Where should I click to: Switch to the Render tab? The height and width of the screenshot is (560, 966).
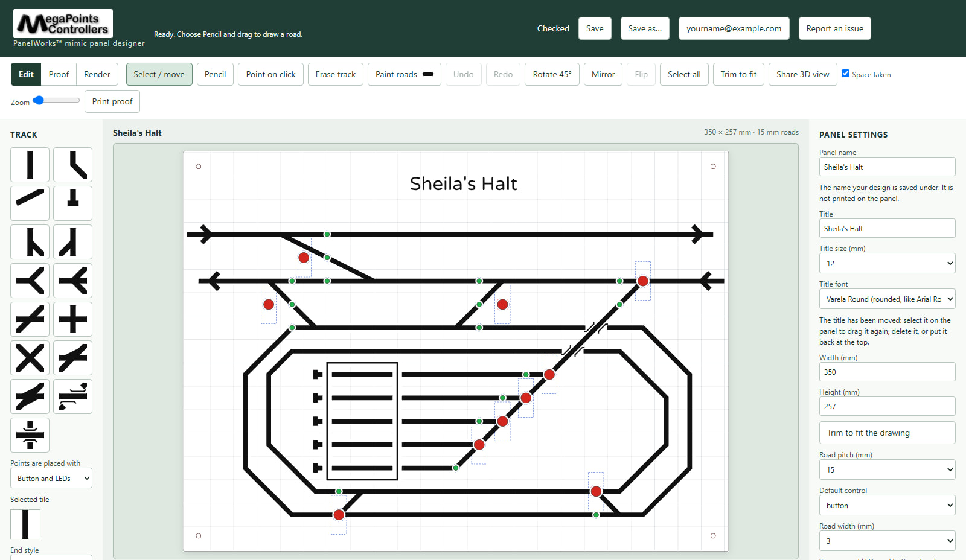[x=97, y=74]
